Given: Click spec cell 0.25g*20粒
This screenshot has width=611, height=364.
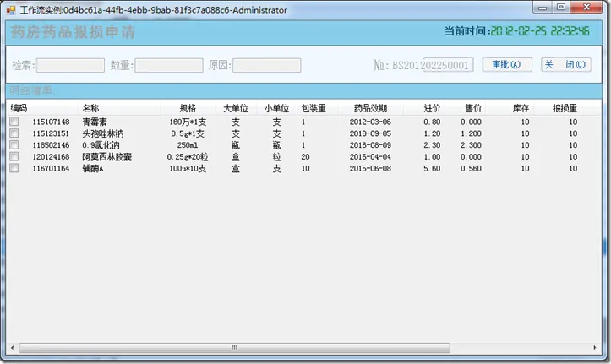Looking at the screenshot, I should [x=188, y=157].
